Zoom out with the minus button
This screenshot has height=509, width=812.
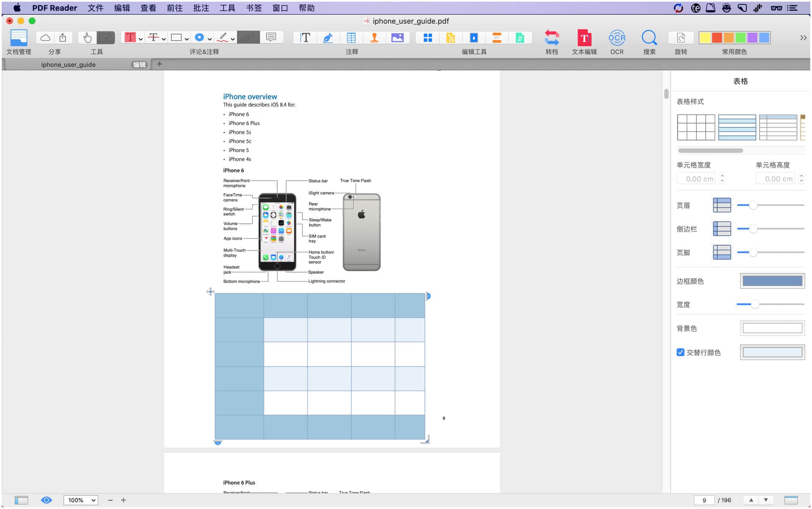110,500
